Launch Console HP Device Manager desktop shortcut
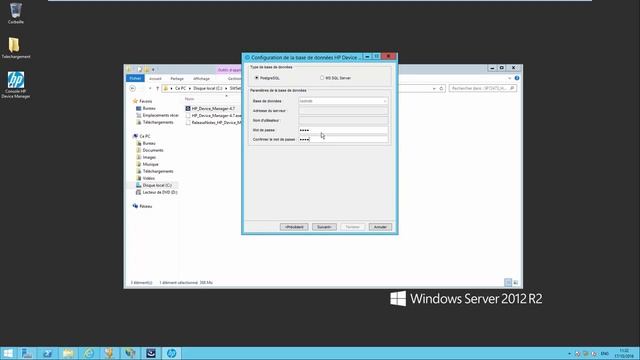Viewport: 640px width, 360px height. click(16, 85)
